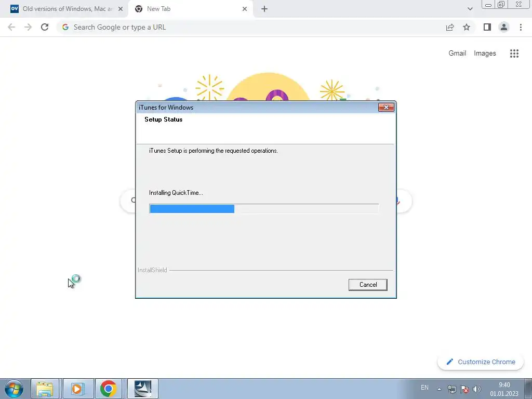Go forward to next page
Image resolution: width=532 pixels, height=399 pixels.
click(x=28, y=27)
